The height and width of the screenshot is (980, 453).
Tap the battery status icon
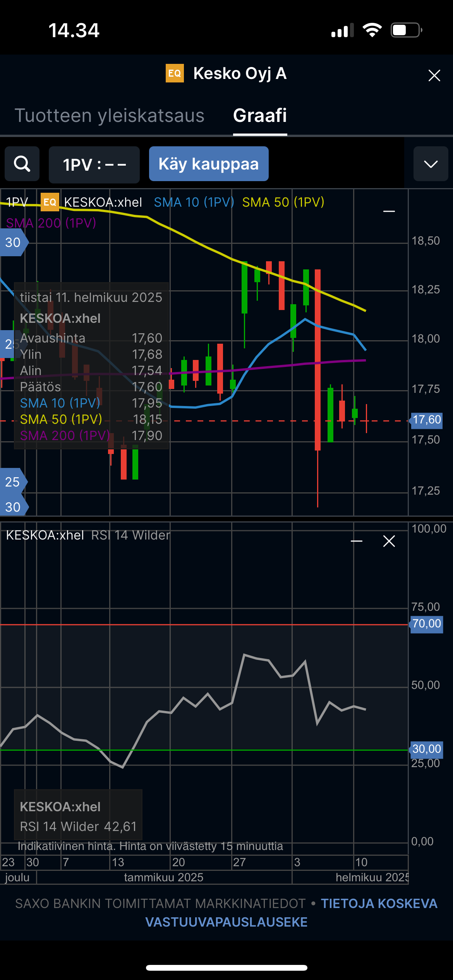pyautogui.click(x=406, y=30)
